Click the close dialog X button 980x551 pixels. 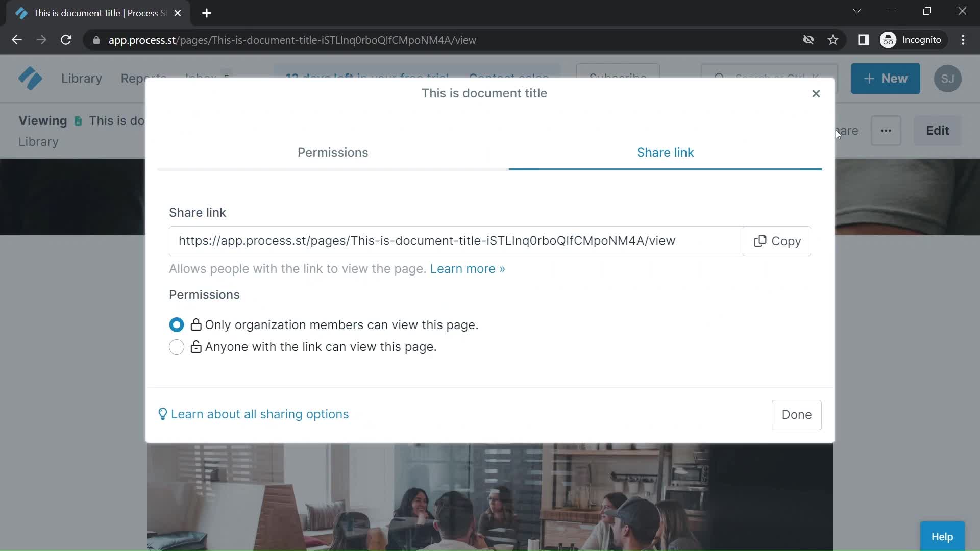tap(817, 93)
